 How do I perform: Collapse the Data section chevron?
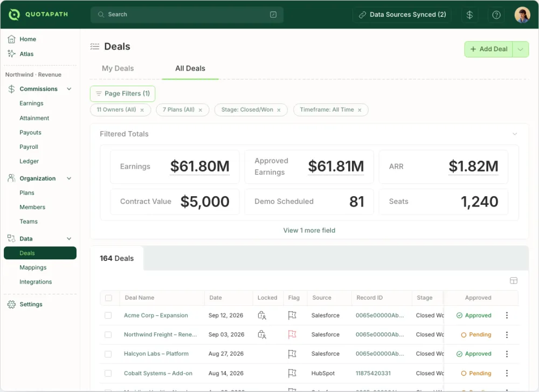[69, 238]
